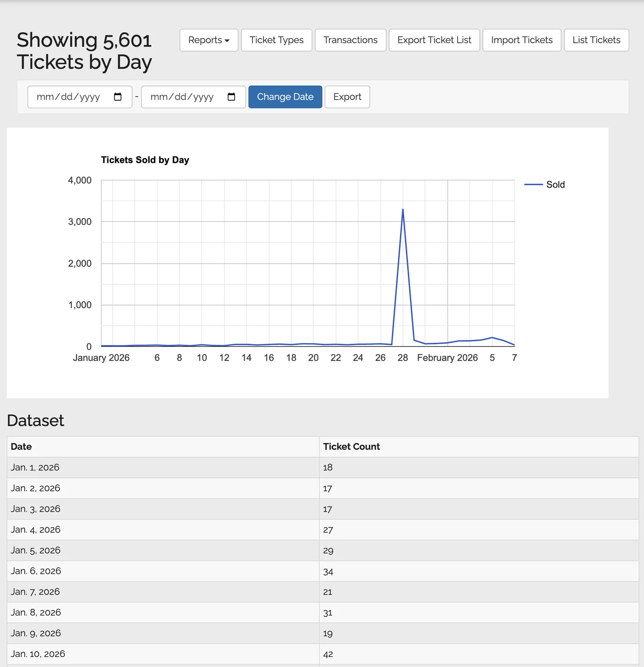
Task: Click ticket count 42 for Jan. 10
Action: 479,654
